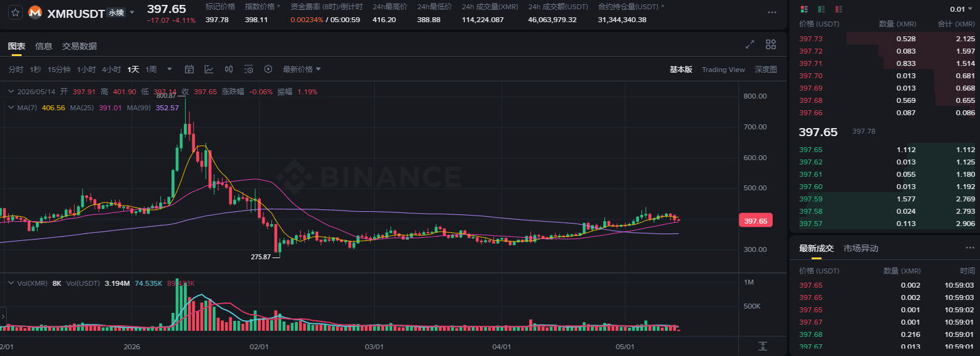Screen dimensions: 980x356
Task: Click bid price 397.62 in order book
Action: [x=810, y=162]
